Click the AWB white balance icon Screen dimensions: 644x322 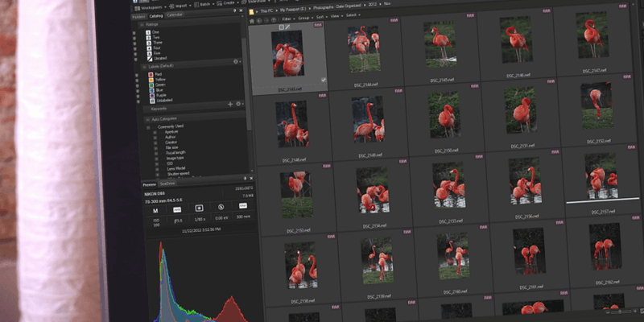[177, 209]
